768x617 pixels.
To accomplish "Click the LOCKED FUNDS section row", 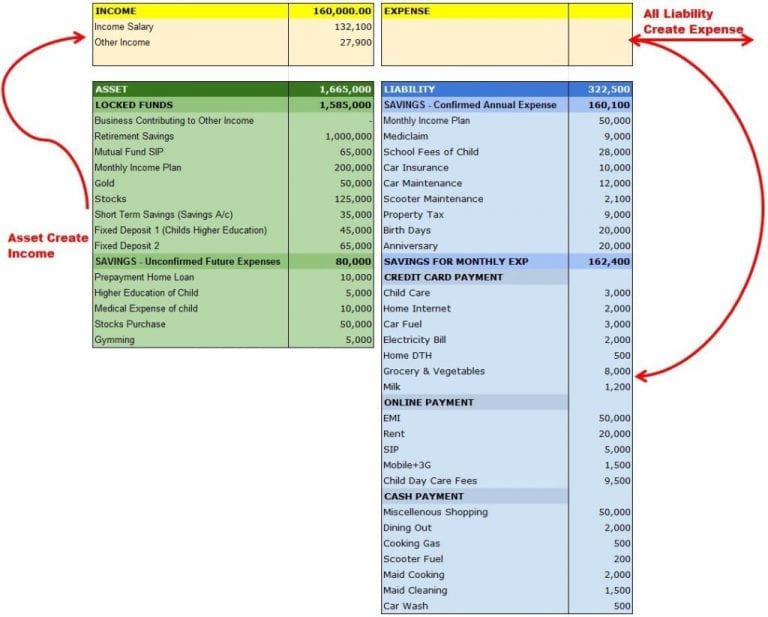I will (x=134, y=105).
